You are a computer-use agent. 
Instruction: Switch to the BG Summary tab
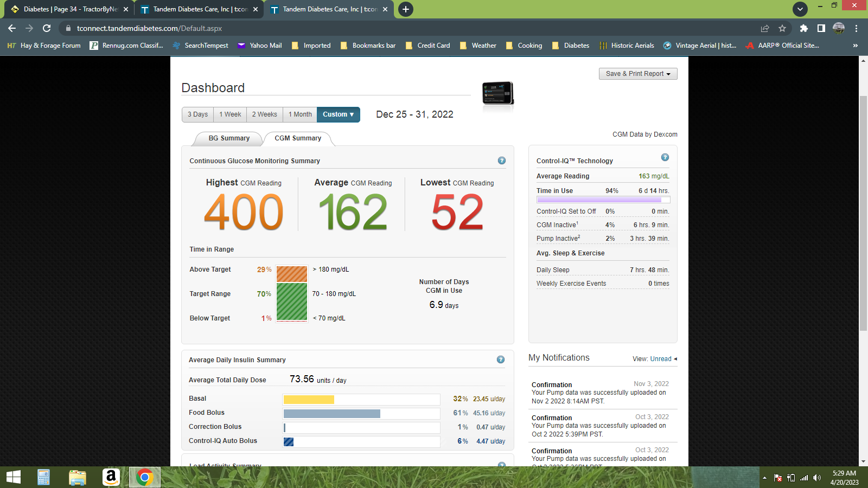click(x=229, y=138)
